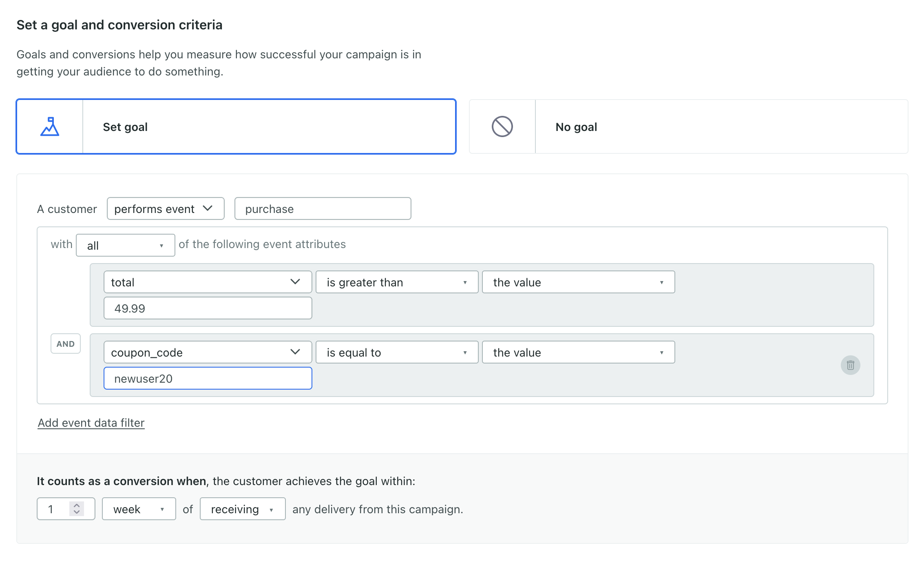Click the newuser20 value input field
The image size is (924, 563).
tap(208, 379)
